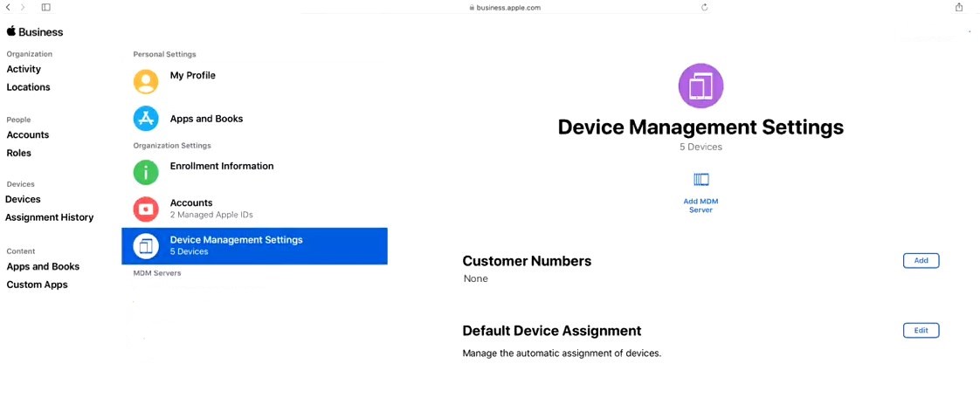Click the Device Management Settings page title
Screen dimensions: 980x398
coord(700,127)
